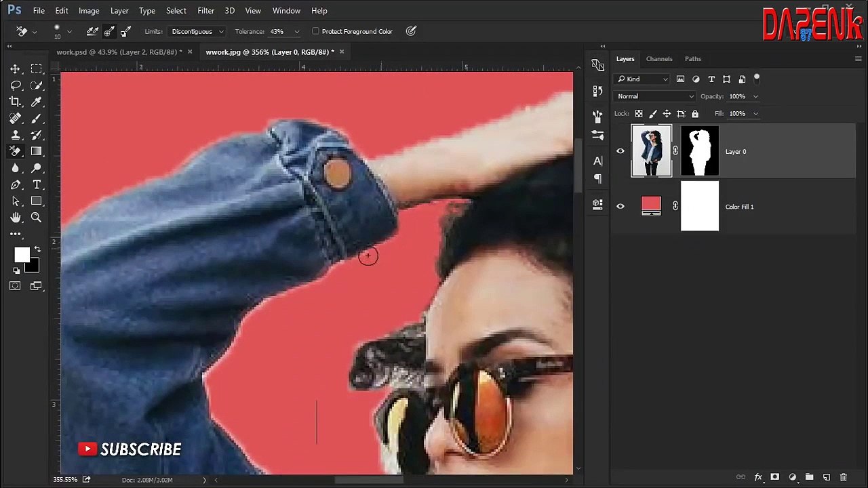Open the tool preset picker

(26, 31)
